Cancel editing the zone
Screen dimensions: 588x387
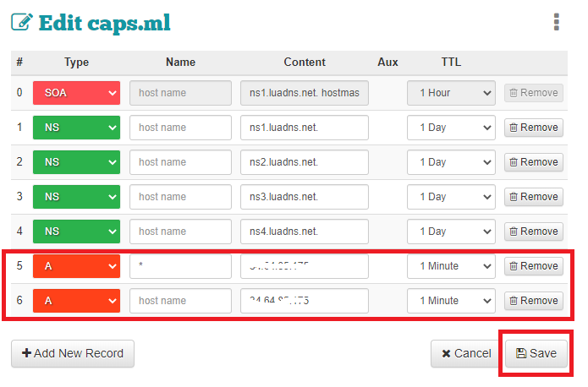click(x=464, y=353)
